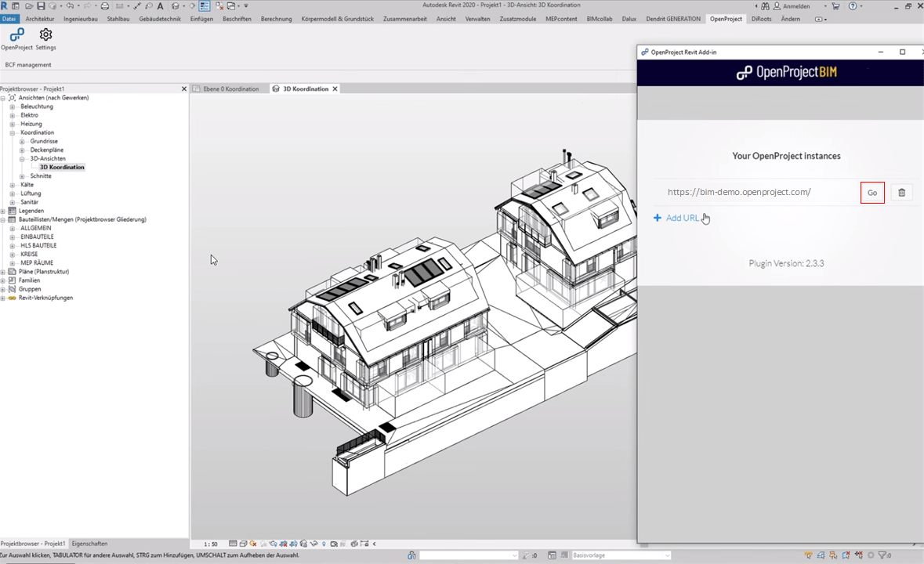Screen dimensions: 924x564
Task: Open the Text tool from quick access toolbar
Action: point(158,5)
